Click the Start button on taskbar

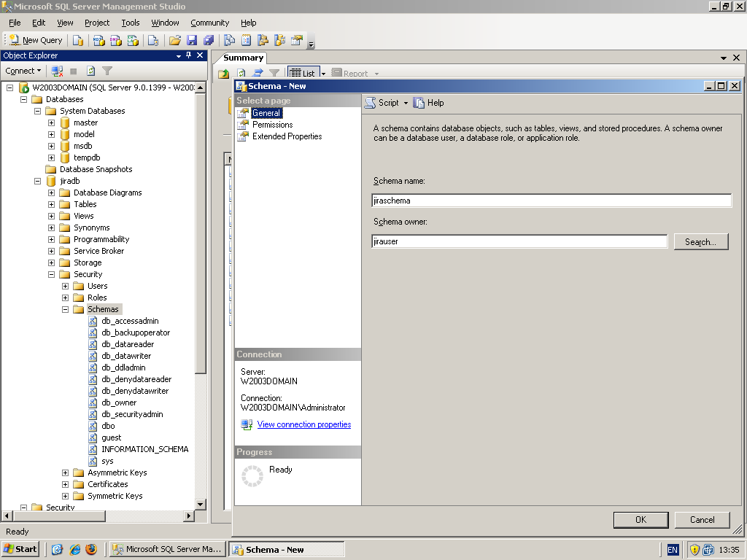coord(21,549)
